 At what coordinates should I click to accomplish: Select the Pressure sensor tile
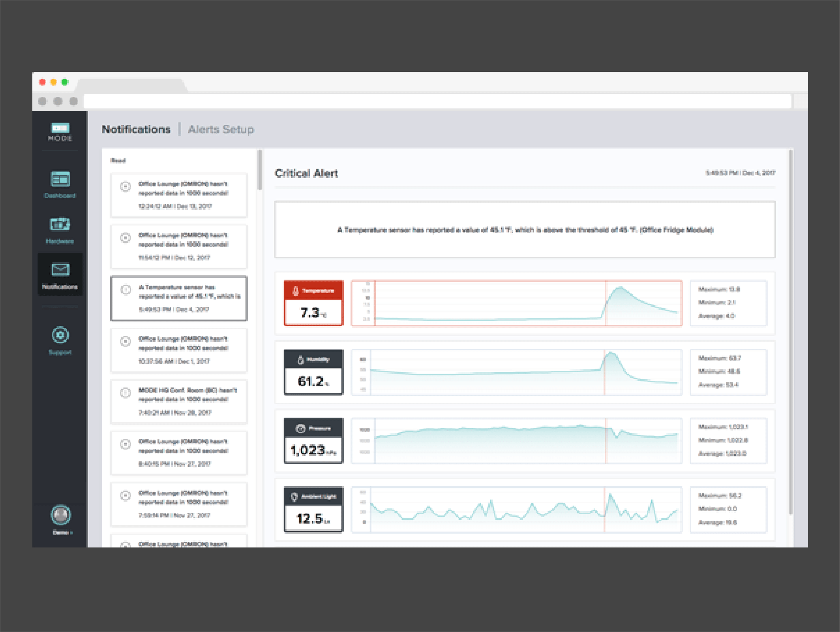tap(313, 440)
